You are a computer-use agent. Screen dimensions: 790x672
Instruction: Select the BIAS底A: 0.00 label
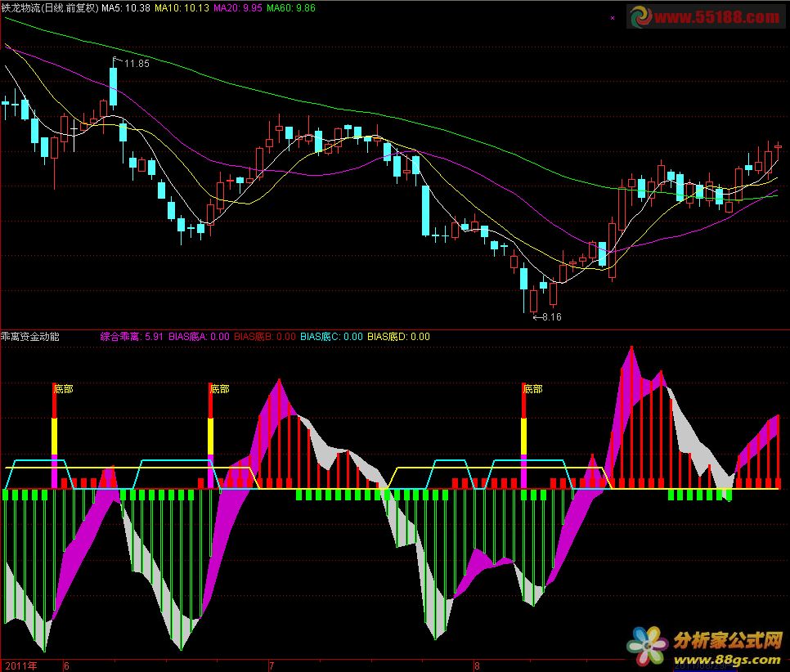(199, 337)
